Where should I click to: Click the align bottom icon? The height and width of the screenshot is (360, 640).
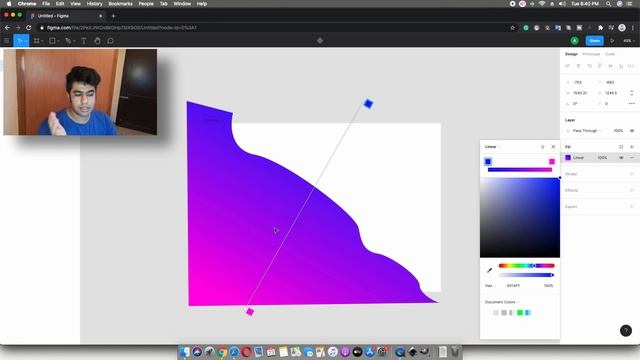pos(621,66)
